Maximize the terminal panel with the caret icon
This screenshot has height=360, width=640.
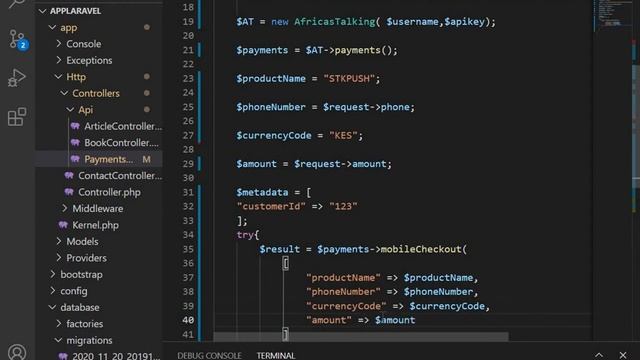(599, 355)
